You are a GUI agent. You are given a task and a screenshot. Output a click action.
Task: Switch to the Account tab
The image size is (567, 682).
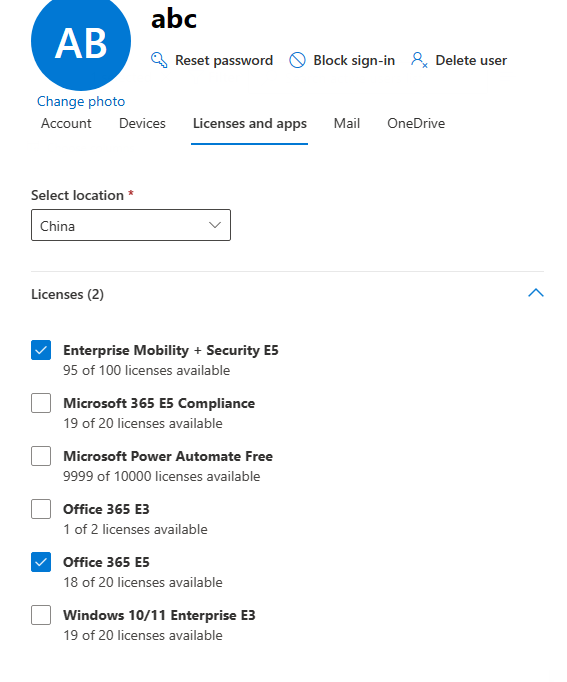[x=66, y=124]
